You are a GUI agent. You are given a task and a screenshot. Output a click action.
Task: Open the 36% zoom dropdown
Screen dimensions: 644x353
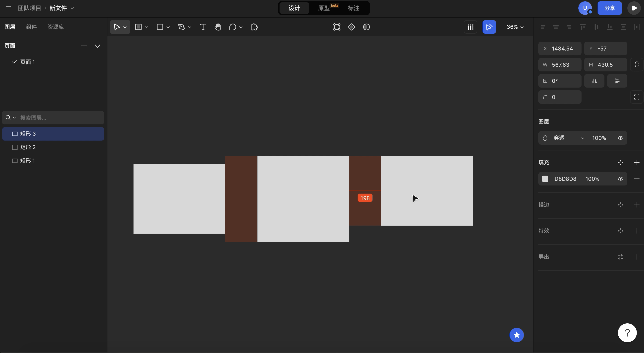coord(515,27)
